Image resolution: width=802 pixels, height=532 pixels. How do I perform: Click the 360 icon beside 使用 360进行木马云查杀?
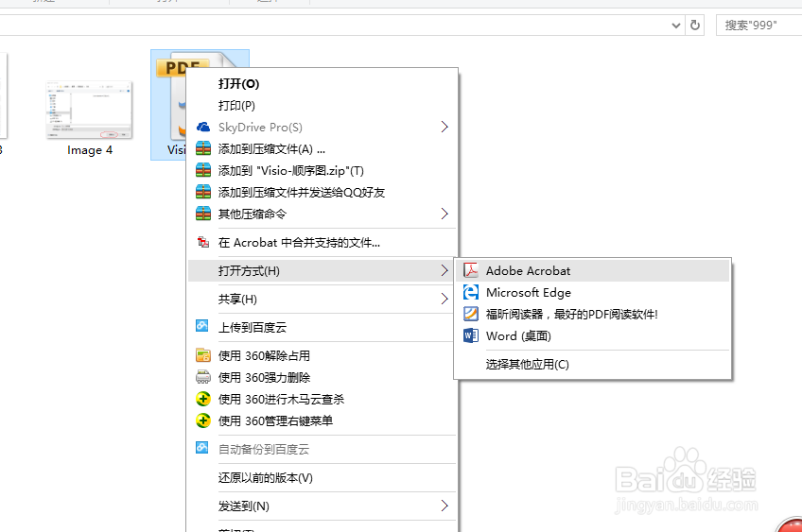click(x=203, y=399)
